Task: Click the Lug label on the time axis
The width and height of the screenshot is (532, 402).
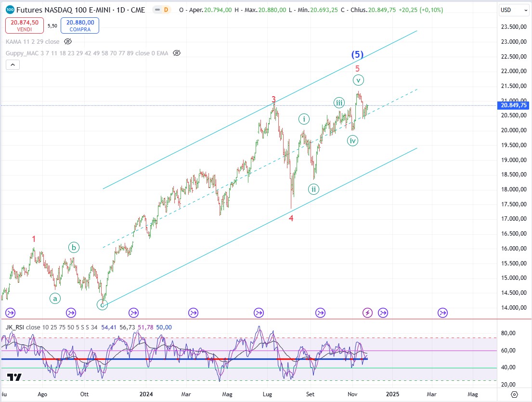Action: 267,394
